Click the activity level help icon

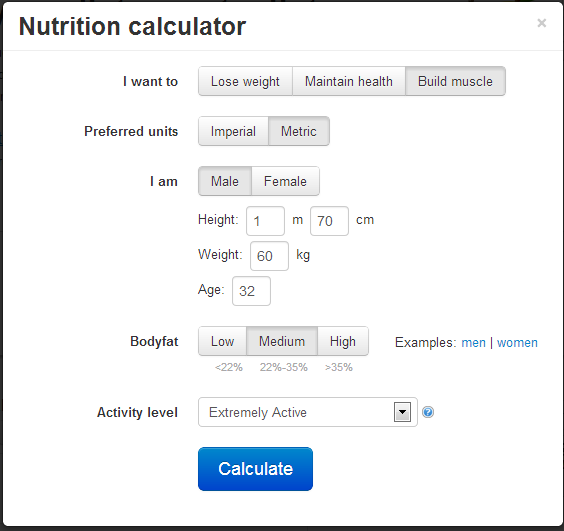coord(428,412)
